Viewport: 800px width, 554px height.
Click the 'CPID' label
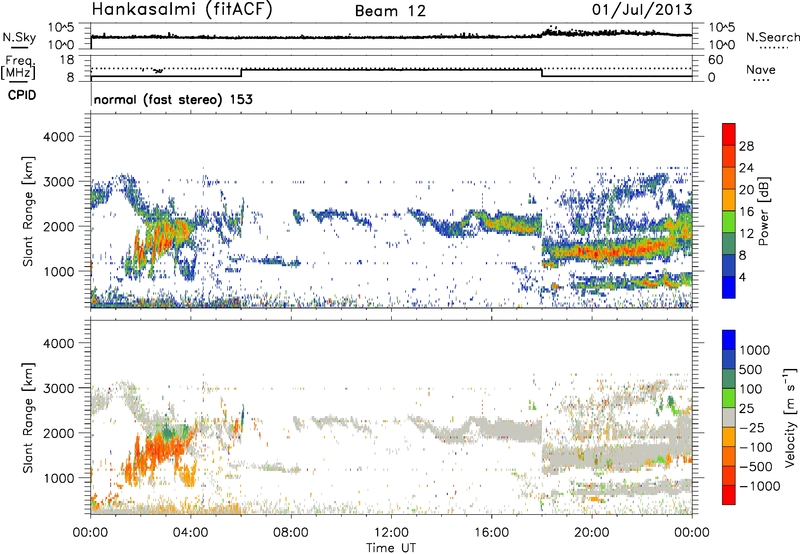(22, 95)
